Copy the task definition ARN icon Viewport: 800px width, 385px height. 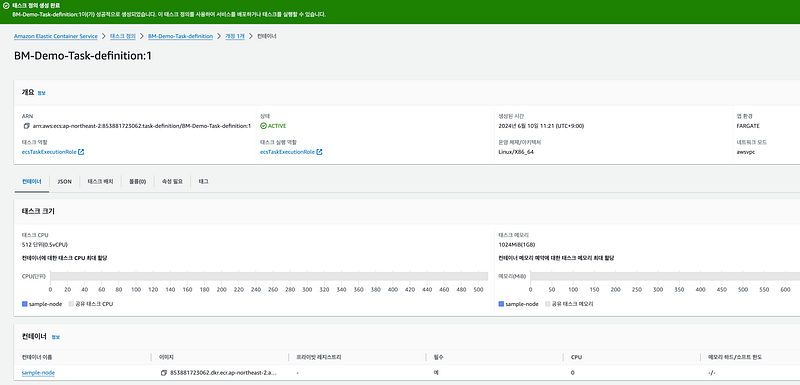[26, 125]
